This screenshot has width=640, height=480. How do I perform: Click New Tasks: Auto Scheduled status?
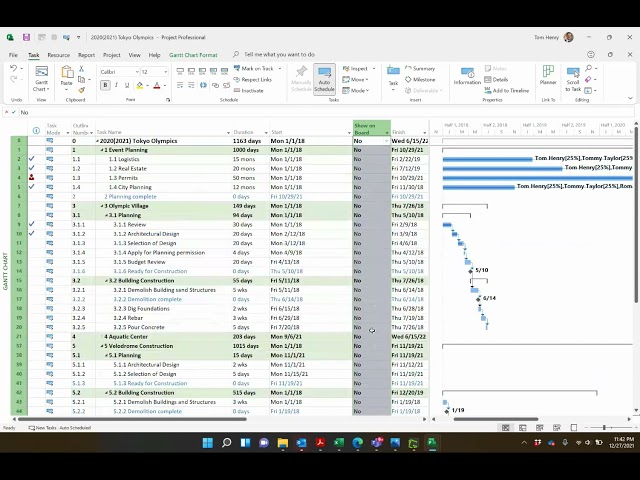click(x=60, y=428)
